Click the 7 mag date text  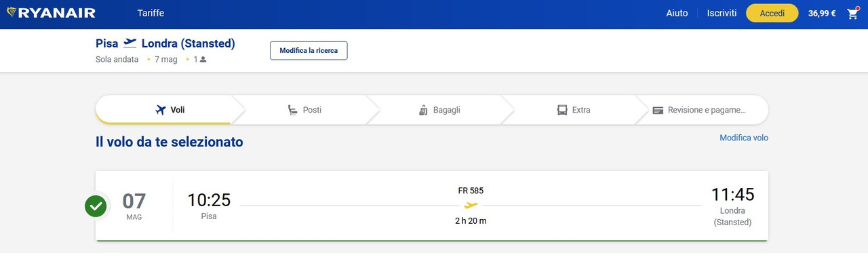click(x=165, y=60)
